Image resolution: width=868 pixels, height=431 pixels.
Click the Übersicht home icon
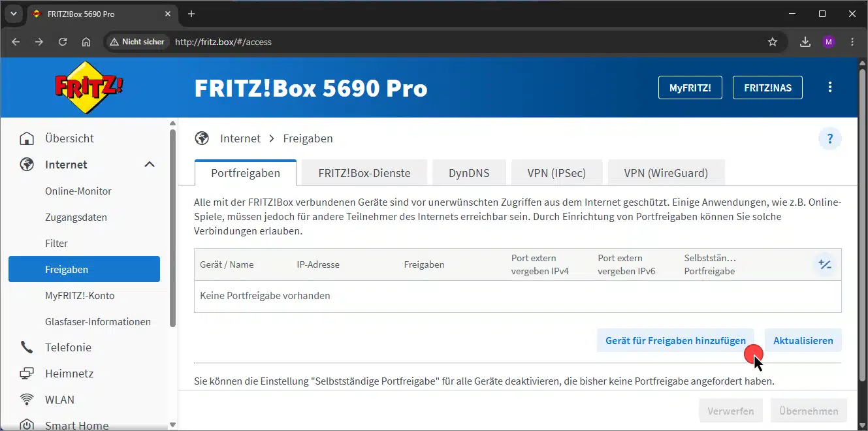27,138
